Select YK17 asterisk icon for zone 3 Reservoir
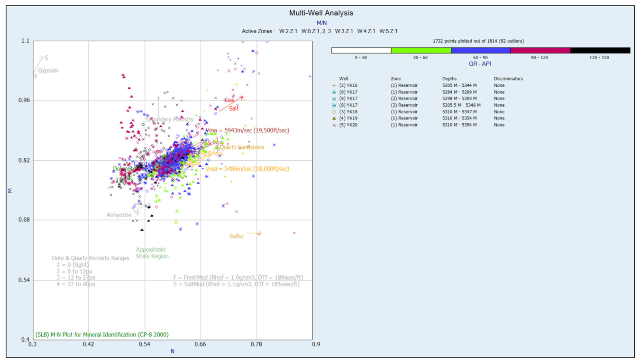 pos(334,105)
